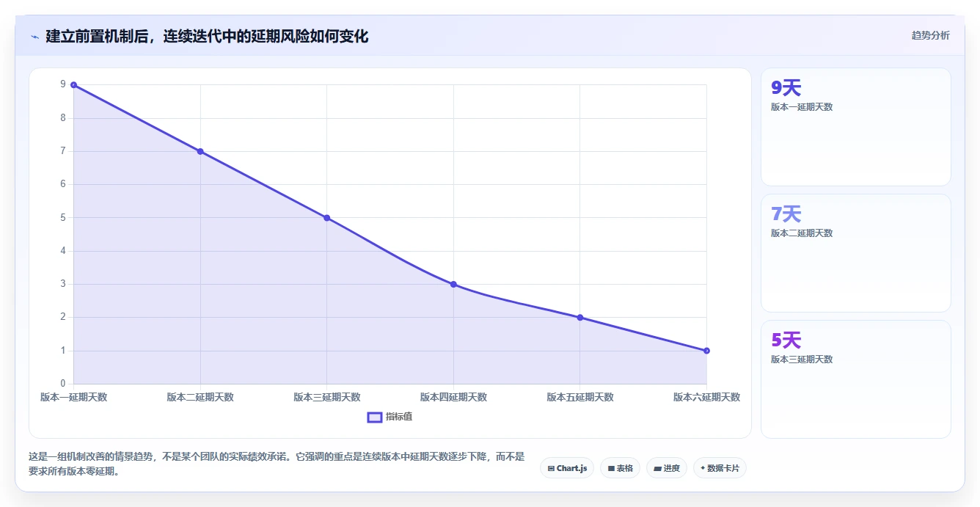The height and width of the screenshot is (507, 980).
Task: Click the 版本一延期天数 x-axis label
Action: (73, 397)
